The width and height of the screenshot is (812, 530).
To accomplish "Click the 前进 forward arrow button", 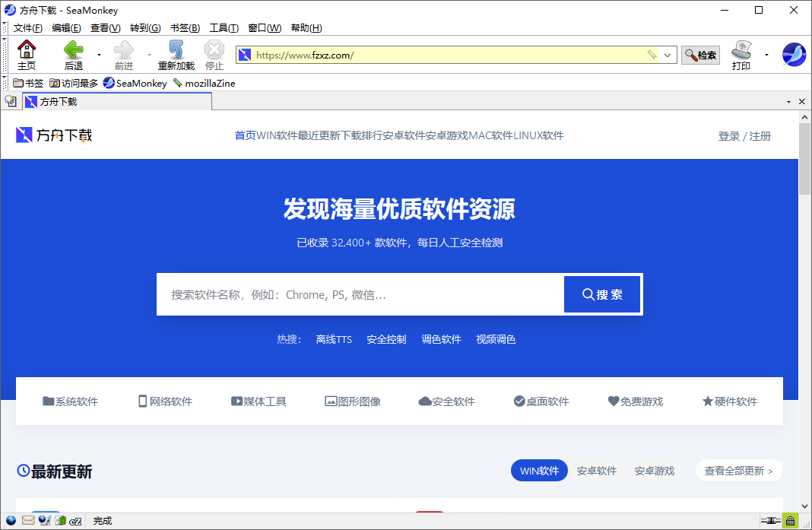I will [124, 55].
